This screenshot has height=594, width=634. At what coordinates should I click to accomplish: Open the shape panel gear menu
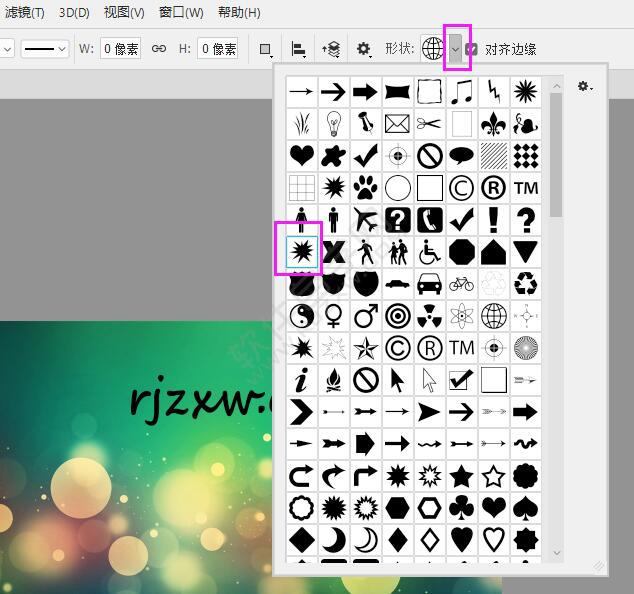(584, 88)
